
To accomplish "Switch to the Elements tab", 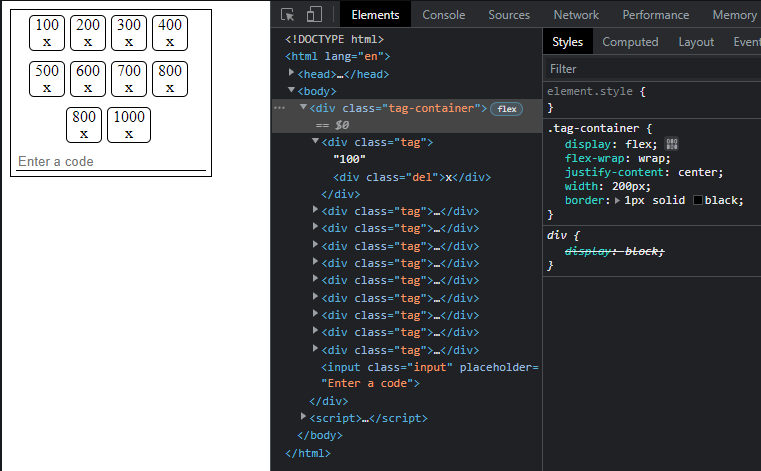I will (375, 15).
